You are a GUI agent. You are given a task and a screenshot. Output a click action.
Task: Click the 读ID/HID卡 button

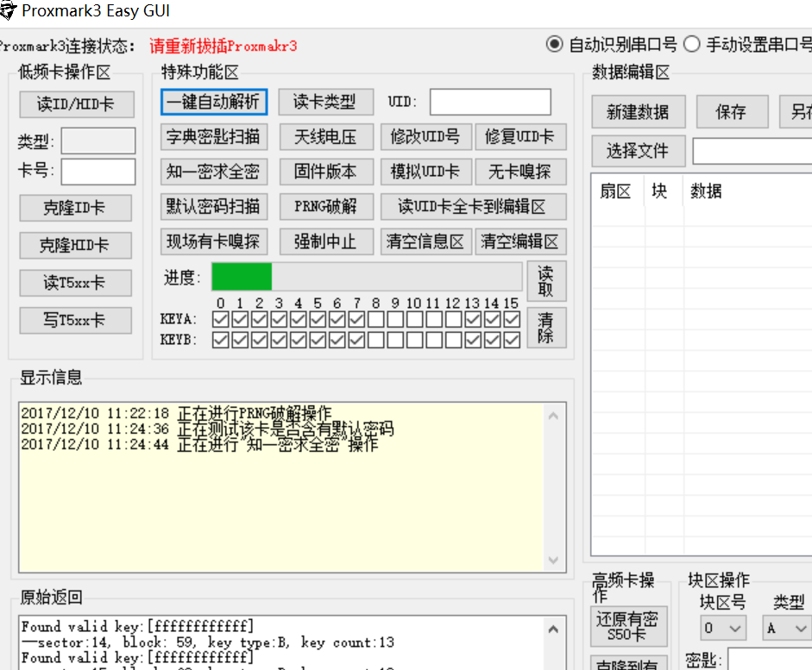pos(77,104)
